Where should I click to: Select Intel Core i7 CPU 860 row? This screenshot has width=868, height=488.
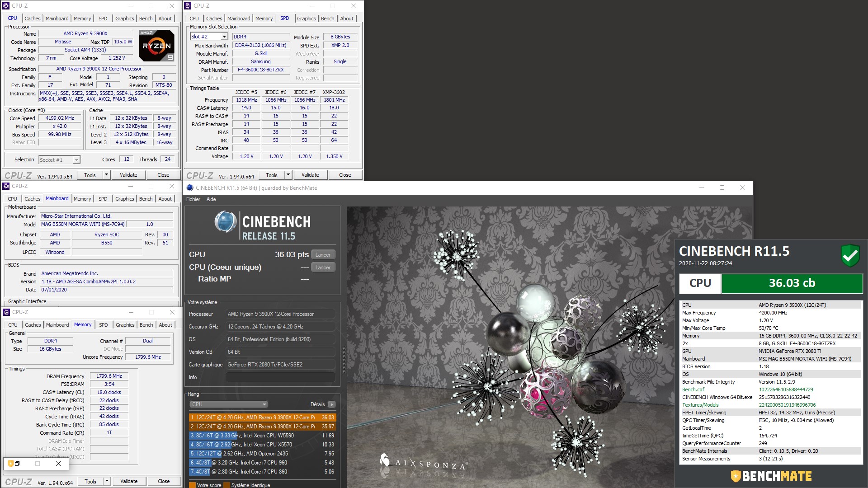point(262,472)
